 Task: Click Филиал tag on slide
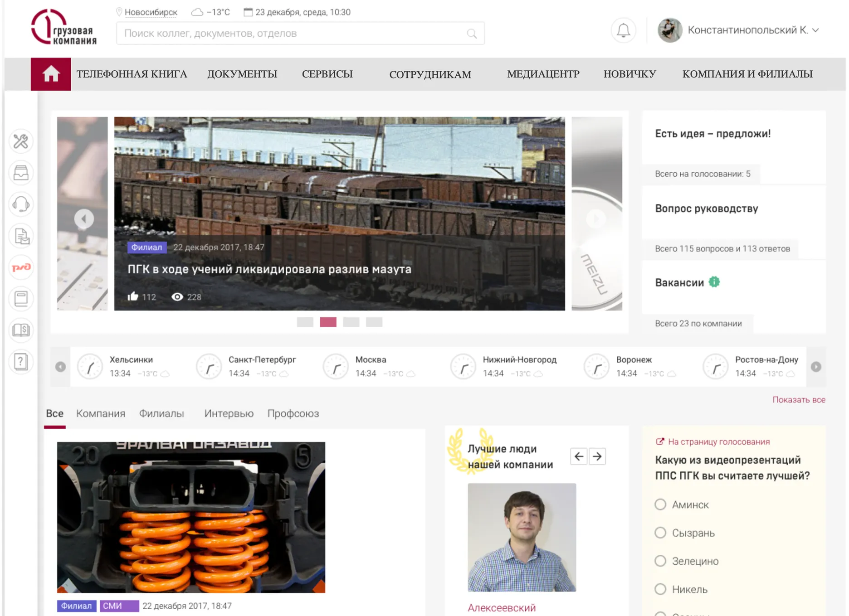click(x=147, y=247)
